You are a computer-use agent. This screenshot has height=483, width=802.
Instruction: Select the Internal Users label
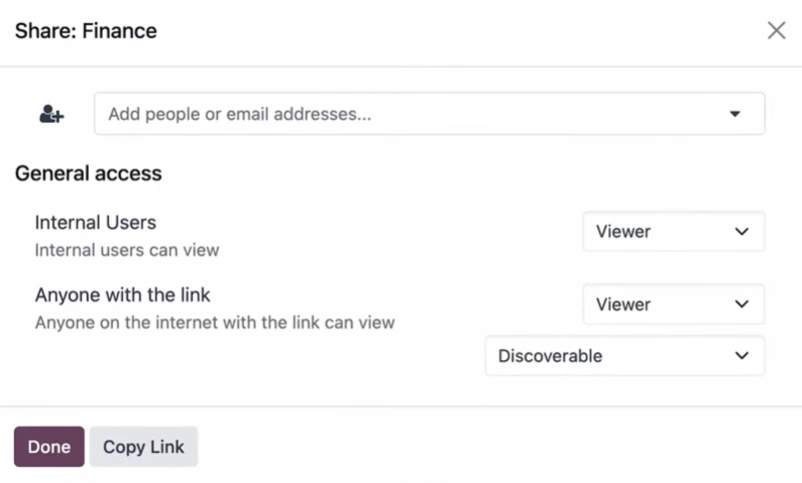tap(96, 223)
